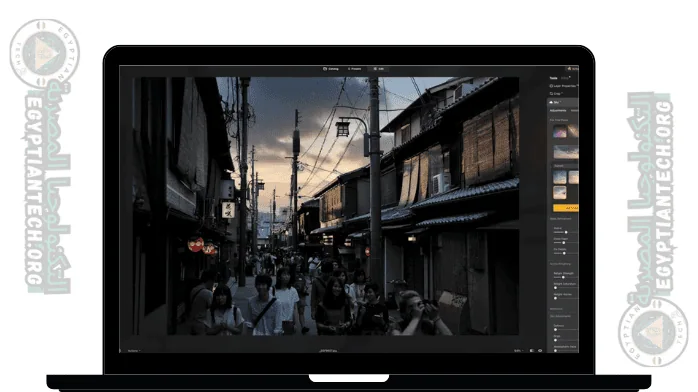Click the before/after compare icon
This screenshot has height=392, width=698.
coord(532,351)
